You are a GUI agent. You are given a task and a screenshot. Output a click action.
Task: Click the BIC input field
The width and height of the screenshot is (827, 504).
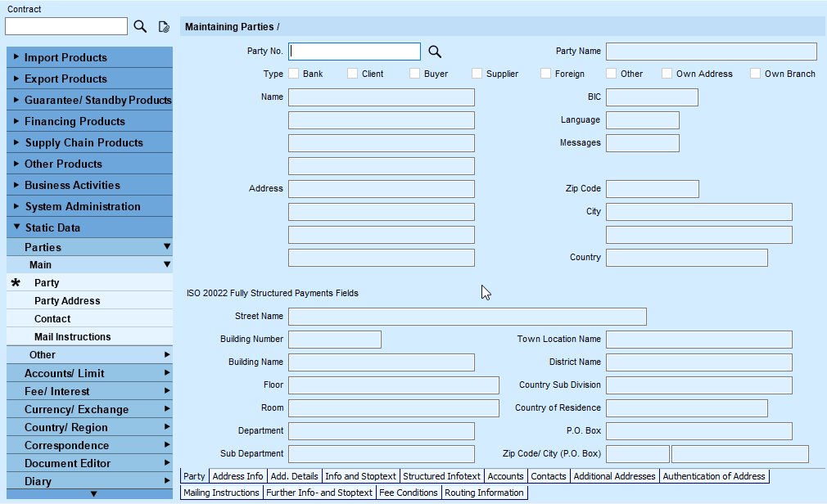coord(652,97)
